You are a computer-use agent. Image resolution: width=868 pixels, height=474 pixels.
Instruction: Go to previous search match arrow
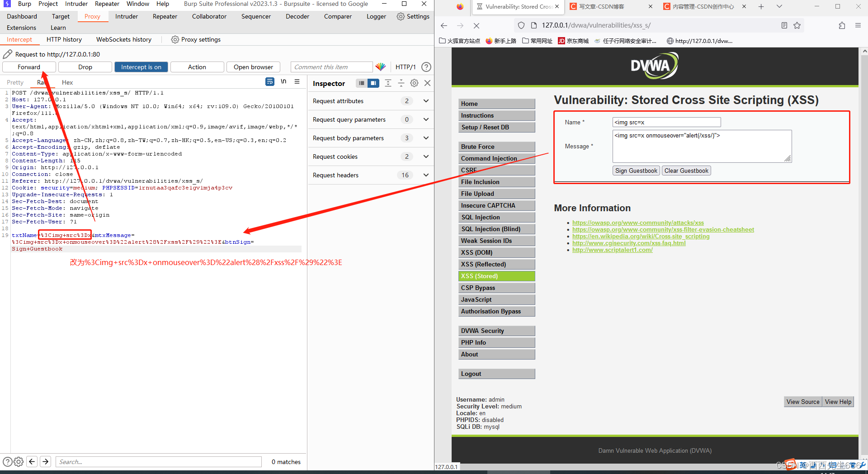(32, 461)
